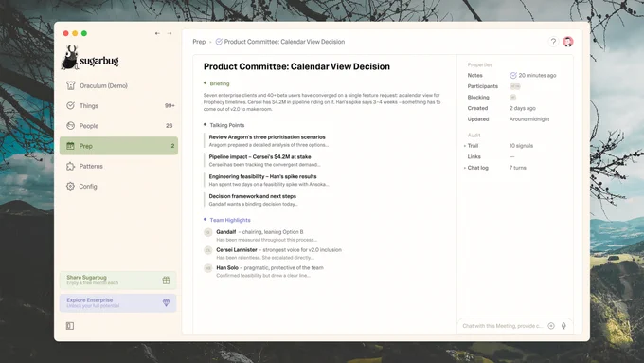The width and height of the screenshot is (644, 363).
Task: Focus the Chat with this Meeting input
Action: tap(502, 326)
